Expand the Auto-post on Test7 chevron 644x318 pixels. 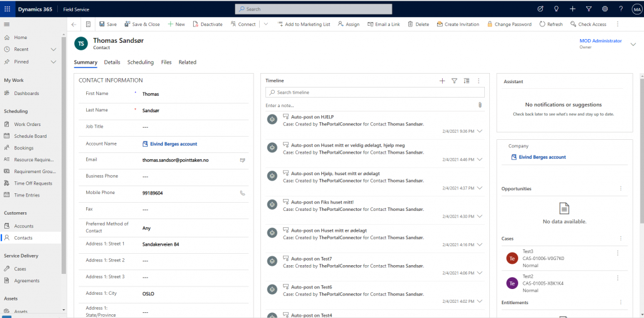480,273
